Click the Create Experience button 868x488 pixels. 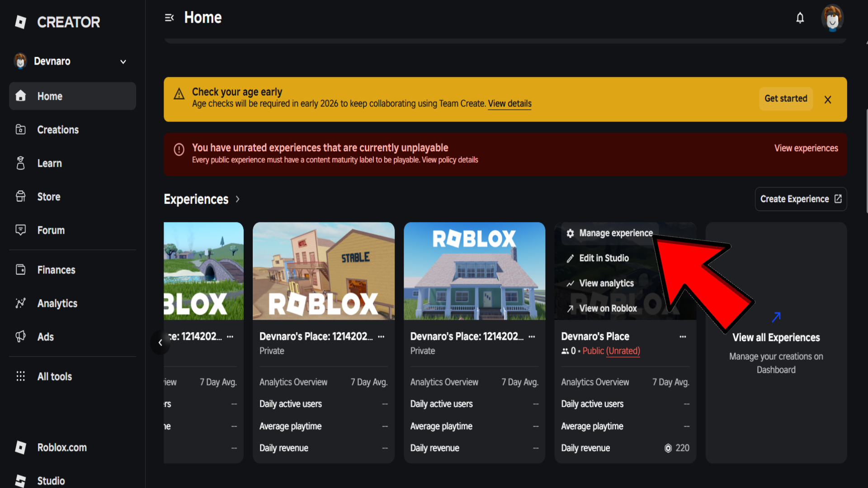(x=800, y=199)
